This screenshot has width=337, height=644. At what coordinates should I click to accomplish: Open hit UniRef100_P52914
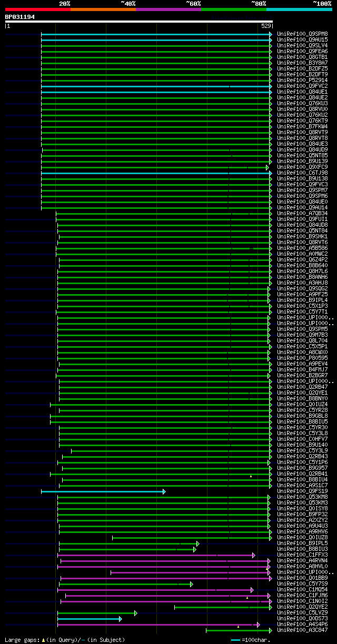(302, 80)
